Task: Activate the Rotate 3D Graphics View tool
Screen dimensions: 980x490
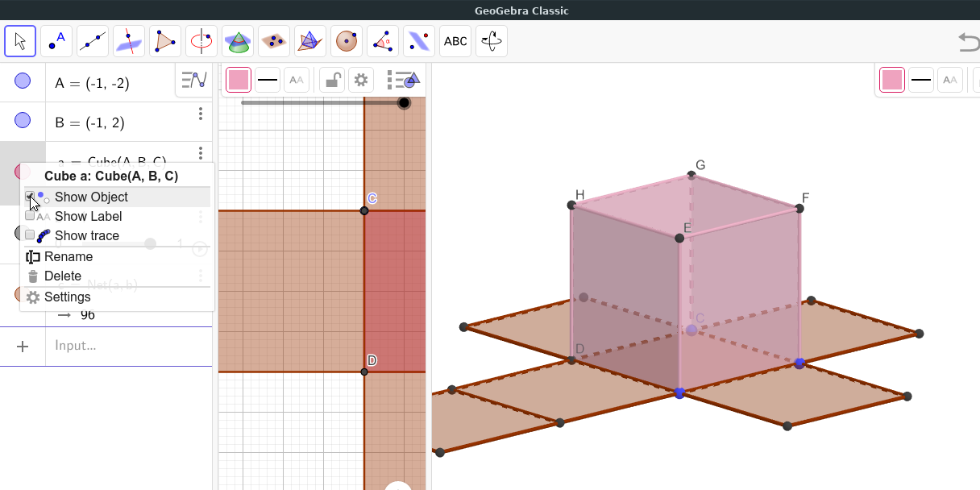Action: pyautogui.click(x=492, y=41)
